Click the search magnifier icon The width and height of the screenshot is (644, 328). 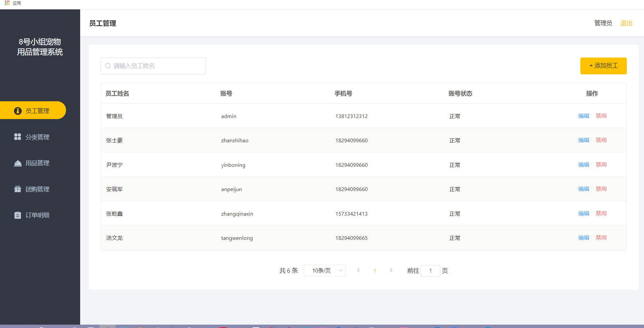(x=108, y=66)
